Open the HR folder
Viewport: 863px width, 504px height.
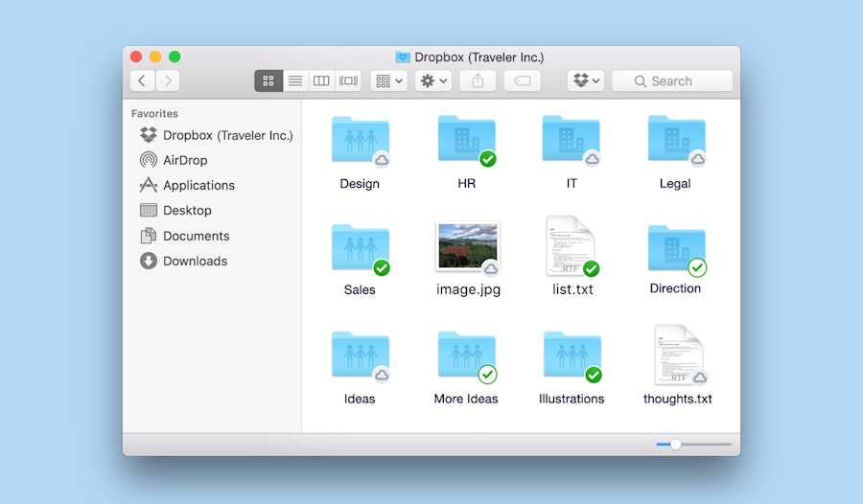click(x=466, y=139)
